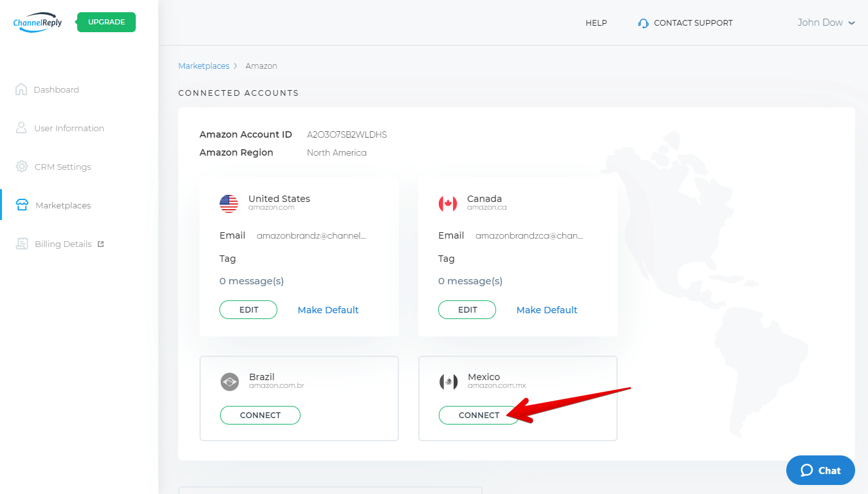This screenshot has width=868, height=494.
Task: Click the Dashboard house icon
Action: point(21,89)
